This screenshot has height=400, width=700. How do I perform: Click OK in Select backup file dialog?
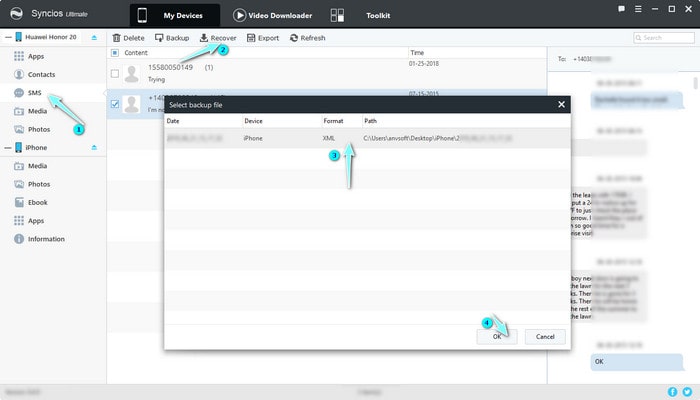pos(497,336)
